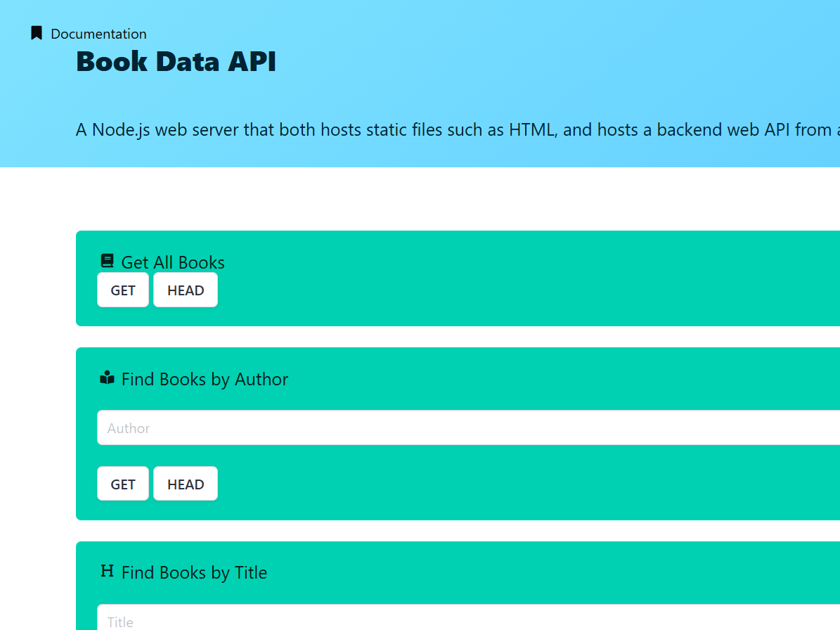Click the GET button under Get All Books
Viewport: 840px width, 630px height.
pos(123,290)
